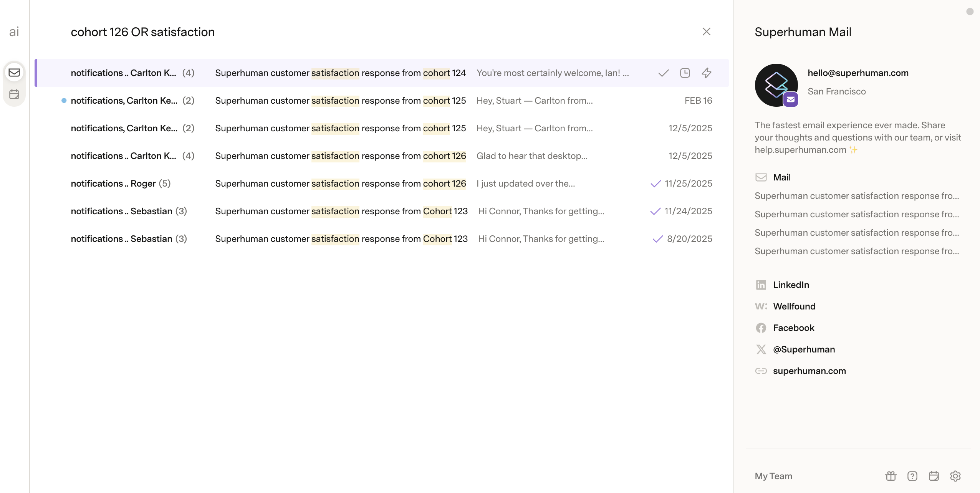
Task: Open the Wellfound profile link
Action: coord(794,306)
